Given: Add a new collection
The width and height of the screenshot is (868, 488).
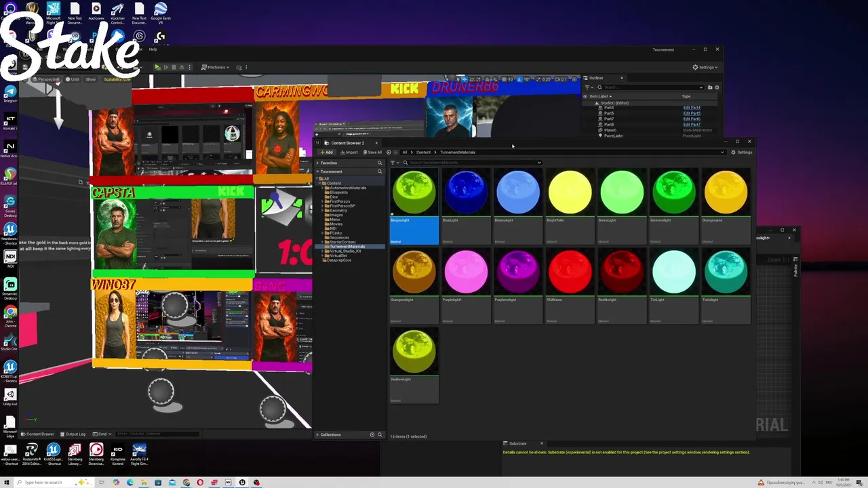Looking at the screenshot, I should pos(372,434).
